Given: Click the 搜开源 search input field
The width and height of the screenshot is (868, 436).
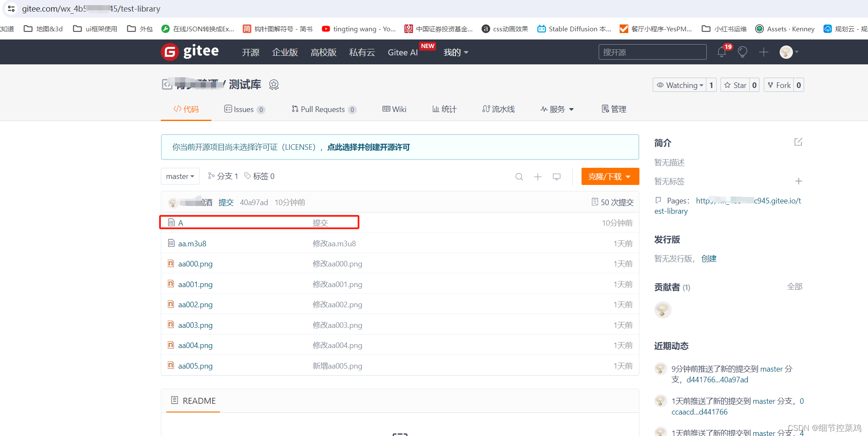Looking at the screenshot, I should (652, 52).
